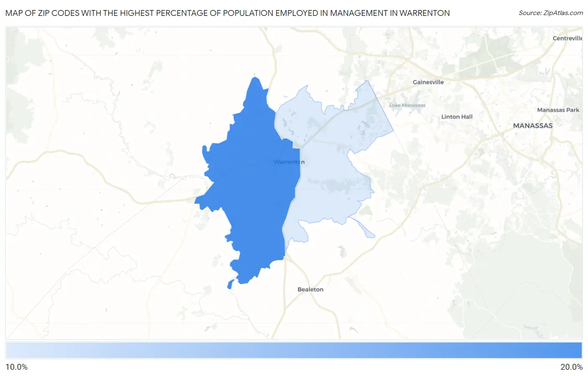
Task: Click the 20.0% legend maximum label
Action: coord(571,367)
